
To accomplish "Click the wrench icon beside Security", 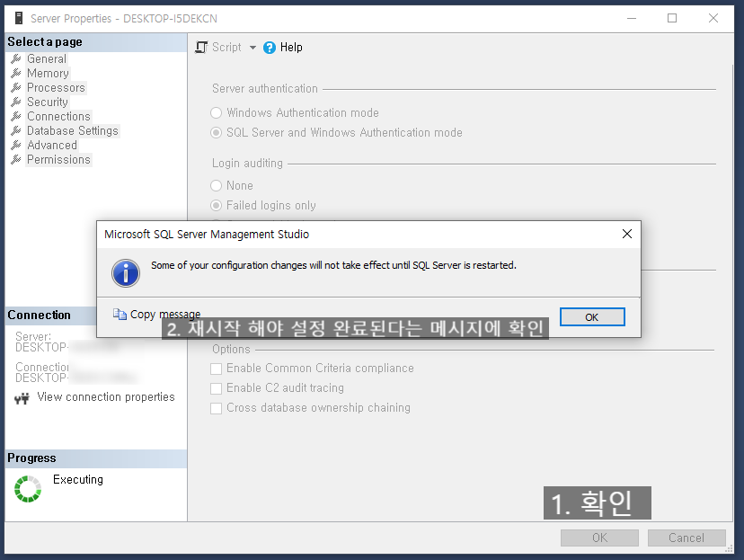I will point(16,102).
